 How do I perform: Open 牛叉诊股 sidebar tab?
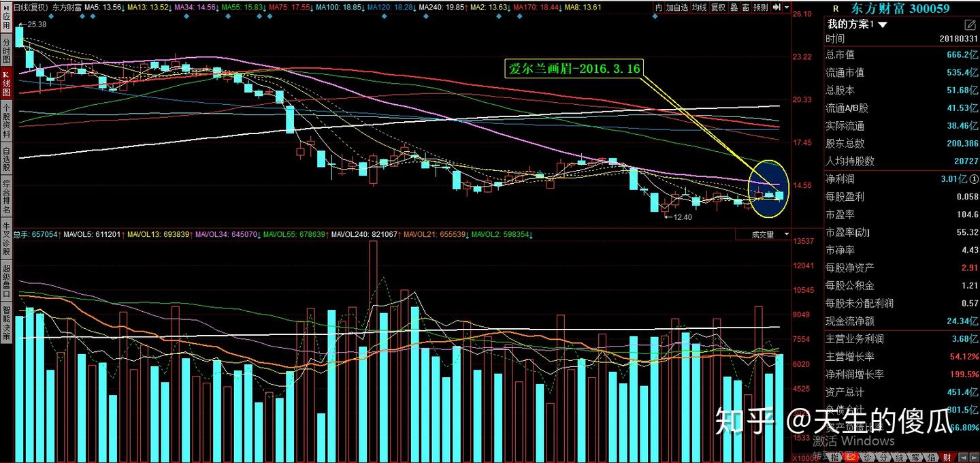click(x=6, y=238)
